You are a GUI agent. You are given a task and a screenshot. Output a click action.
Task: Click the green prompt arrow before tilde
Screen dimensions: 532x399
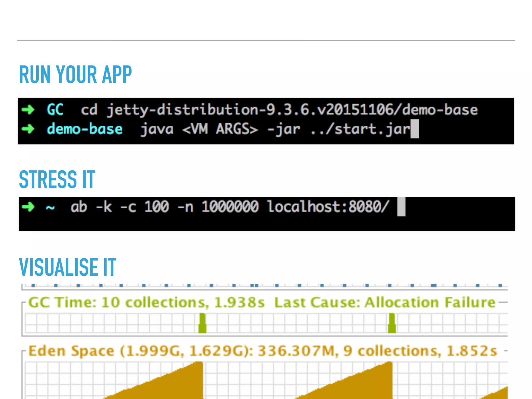pyautogui.click(x=28, y=207)
